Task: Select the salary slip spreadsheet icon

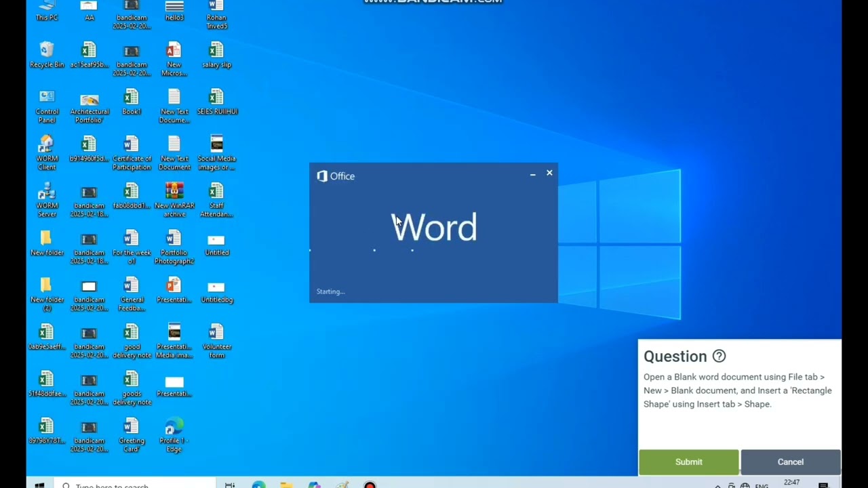Action: click(x=216, y=55)
